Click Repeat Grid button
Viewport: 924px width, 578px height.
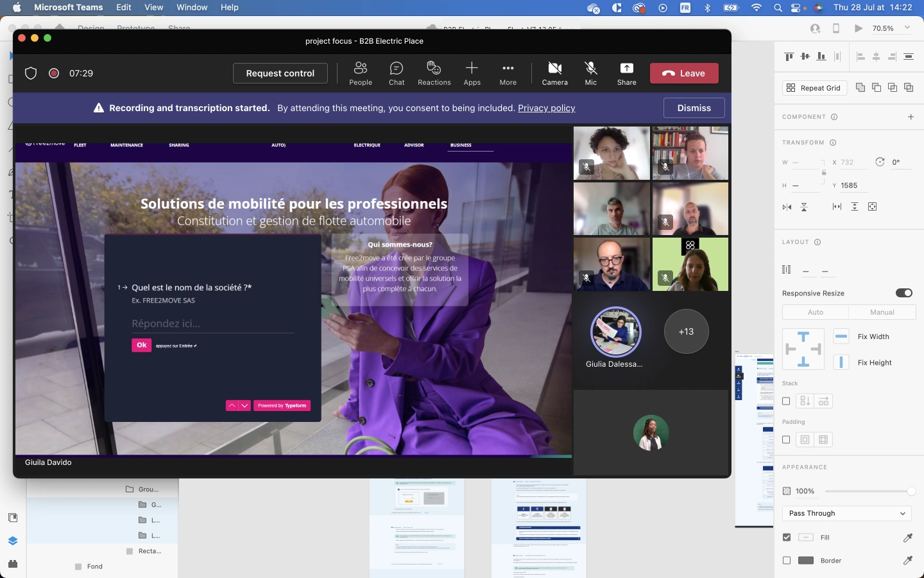click(814, 88)
